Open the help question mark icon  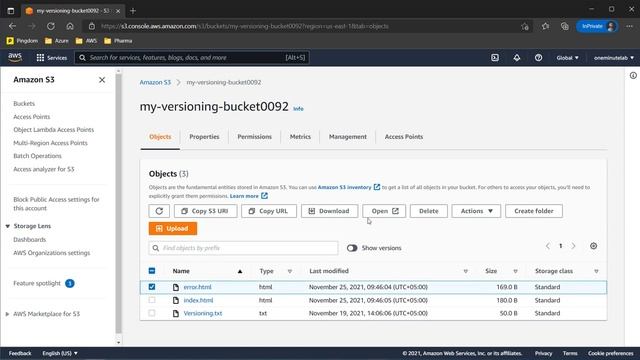538,58
